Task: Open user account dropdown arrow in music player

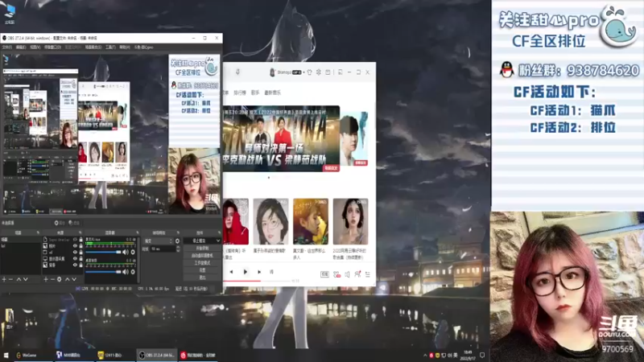Action: click(304, 72)
